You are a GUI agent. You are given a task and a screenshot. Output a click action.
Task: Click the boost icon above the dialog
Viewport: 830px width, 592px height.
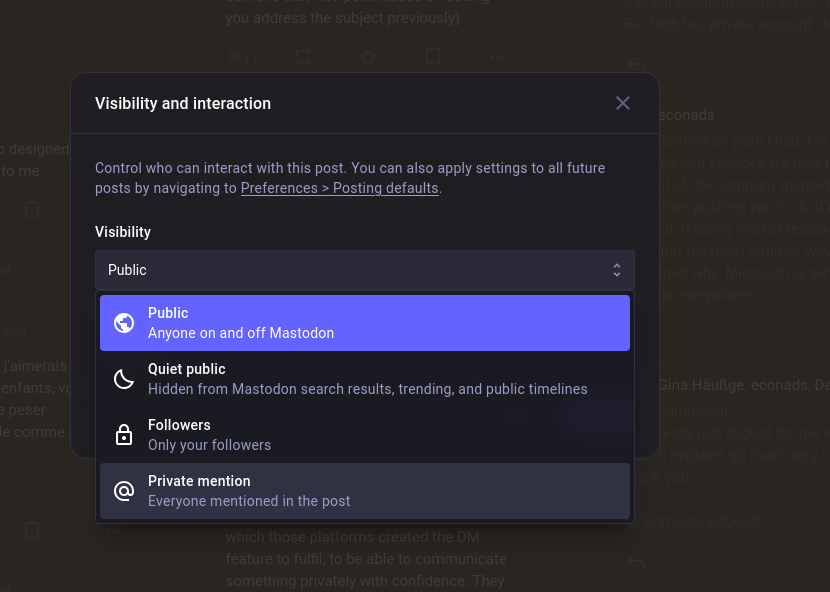[x=303, y=58]
